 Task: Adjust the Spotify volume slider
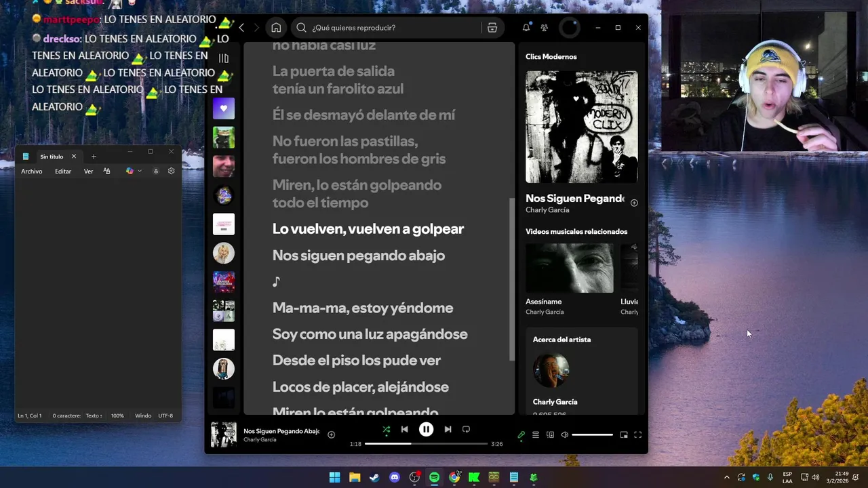coord(592,435)
